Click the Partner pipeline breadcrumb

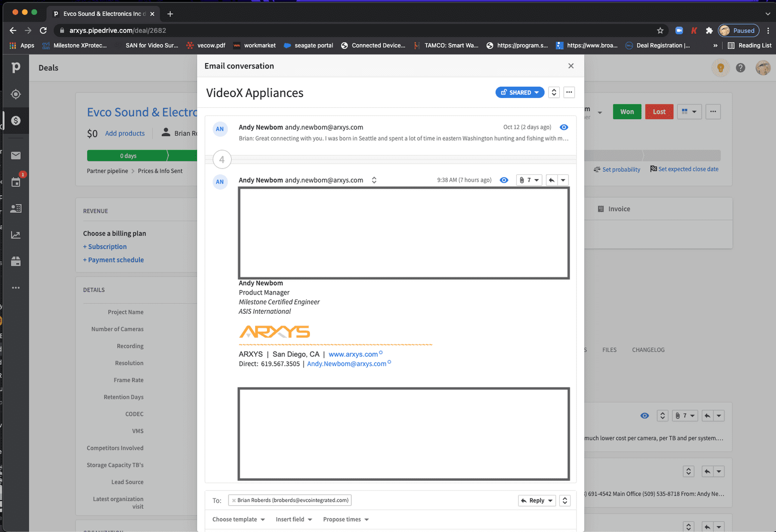(x=107, y=171)
